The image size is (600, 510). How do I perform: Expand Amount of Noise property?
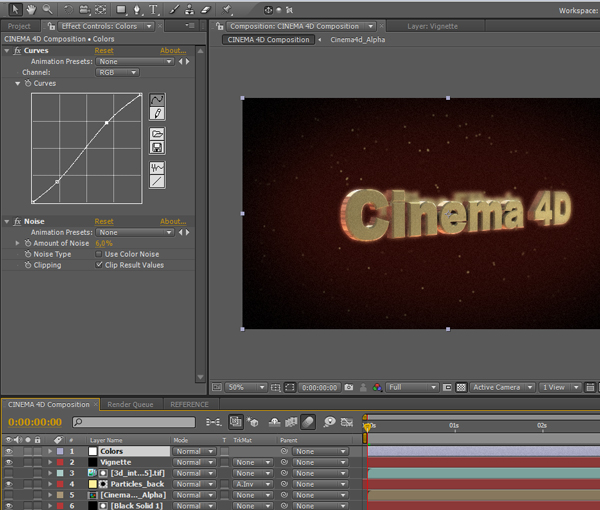tap(17, 243)
